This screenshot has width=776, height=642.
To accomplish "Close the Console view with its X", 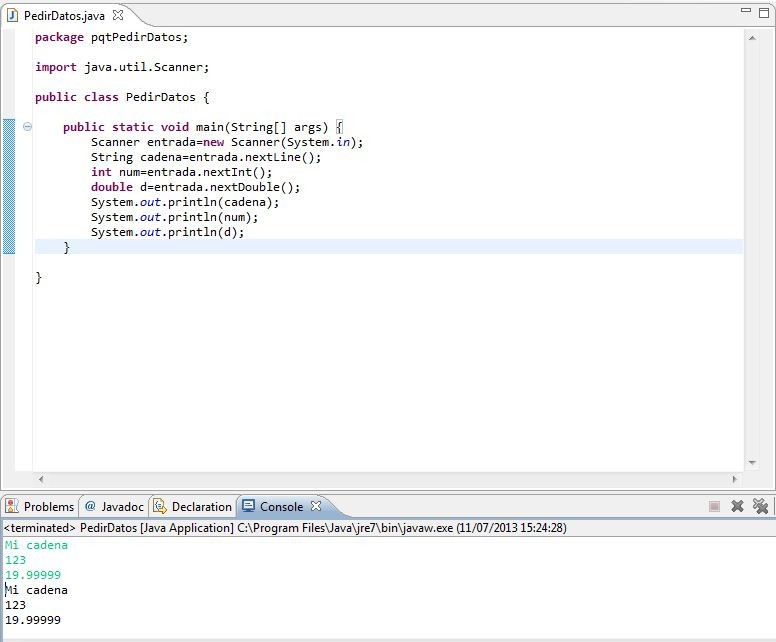I will 316,506.
